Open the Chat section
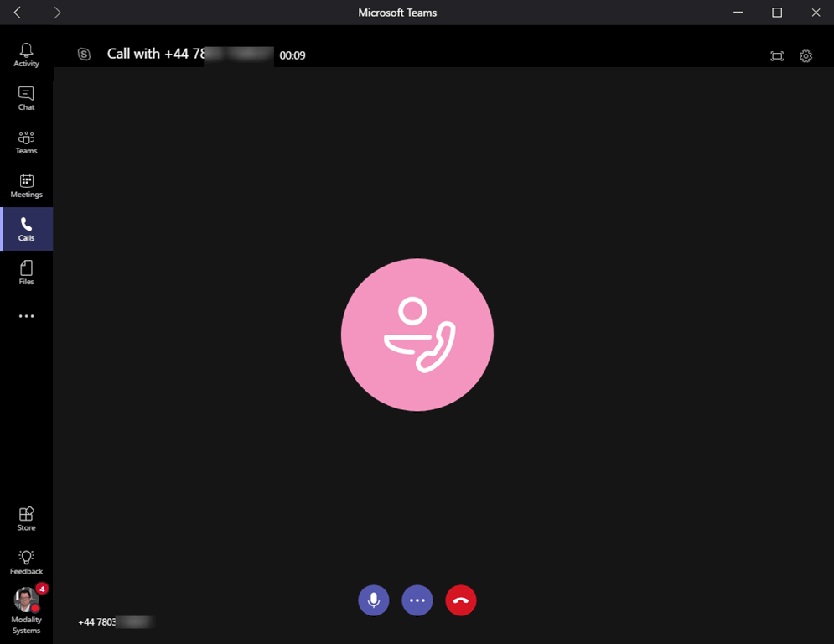The height and width of the screenshot is (644, 834). click(26, 98)
